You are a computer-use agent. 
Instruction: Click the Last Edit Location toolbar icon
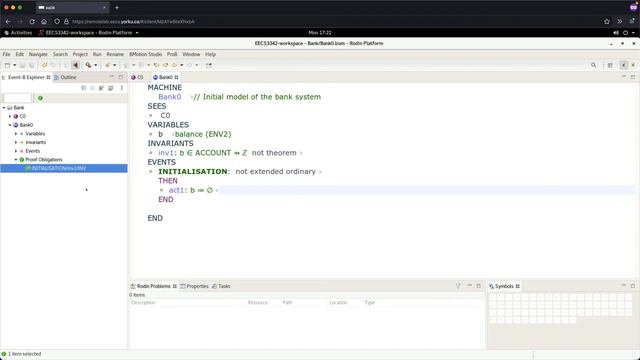[156, 65]
